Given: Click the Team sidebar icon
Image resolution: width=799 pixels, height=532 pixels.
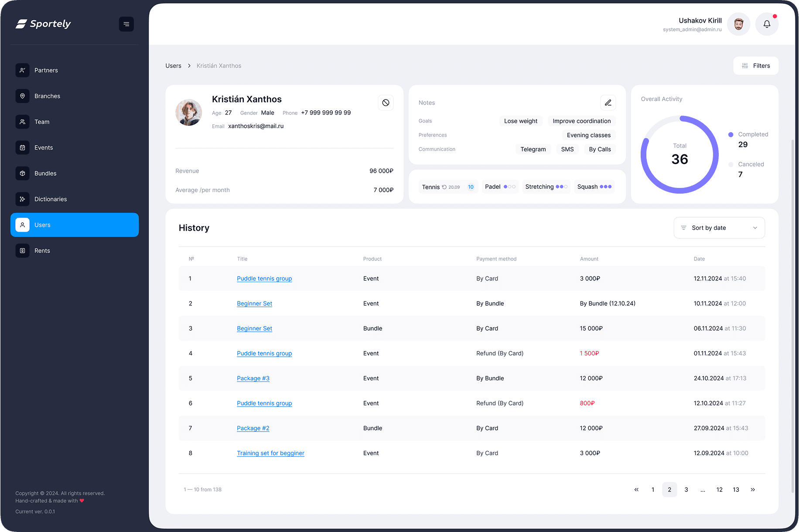Looking at the screenshot, I should (23, 122).
